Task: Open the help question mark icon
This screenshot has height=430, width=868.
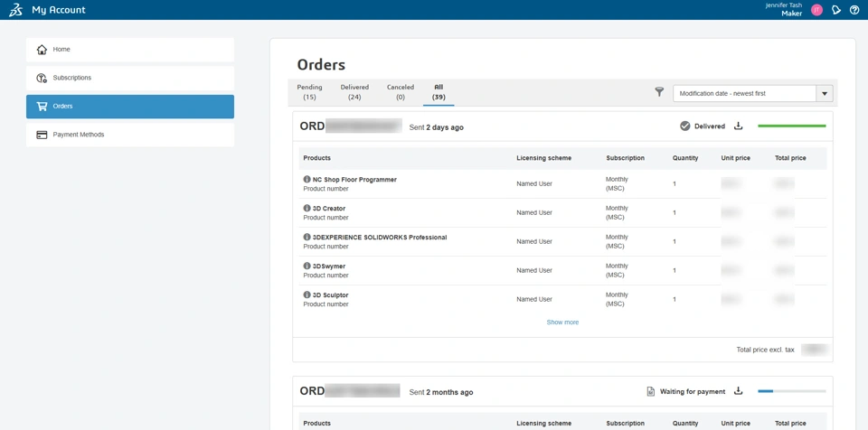Action: [x=854, y=10]
